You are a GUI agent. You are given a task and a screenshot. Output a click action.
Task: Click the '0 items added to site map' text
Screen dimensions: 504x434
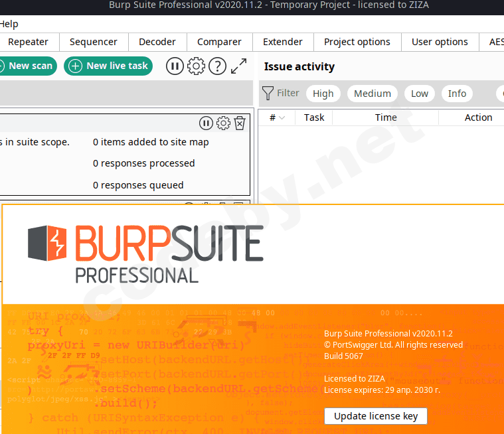click(151, 142)
